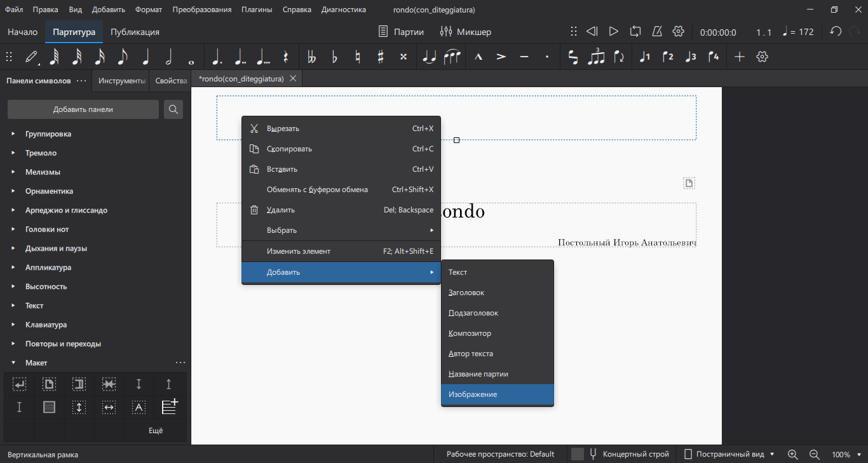Toggle the Концертный строй switch

[x=578, y=454]
